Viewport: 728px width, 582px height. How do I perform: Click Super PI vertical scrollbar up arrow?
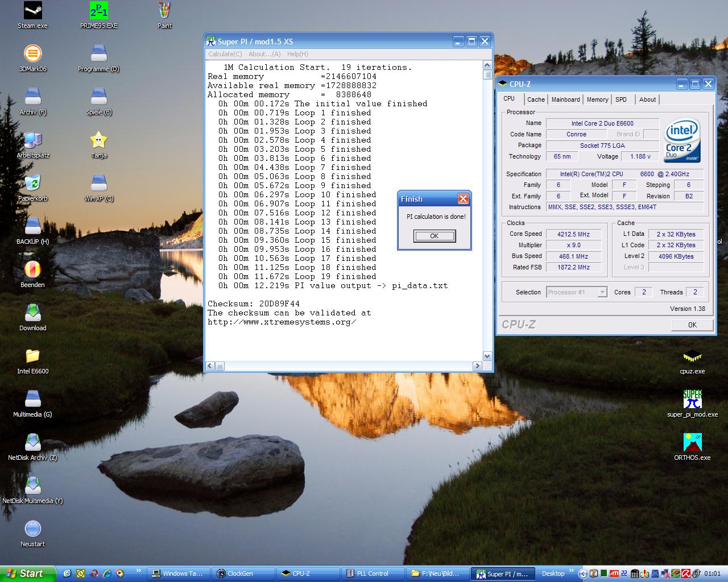coord(487,65)
